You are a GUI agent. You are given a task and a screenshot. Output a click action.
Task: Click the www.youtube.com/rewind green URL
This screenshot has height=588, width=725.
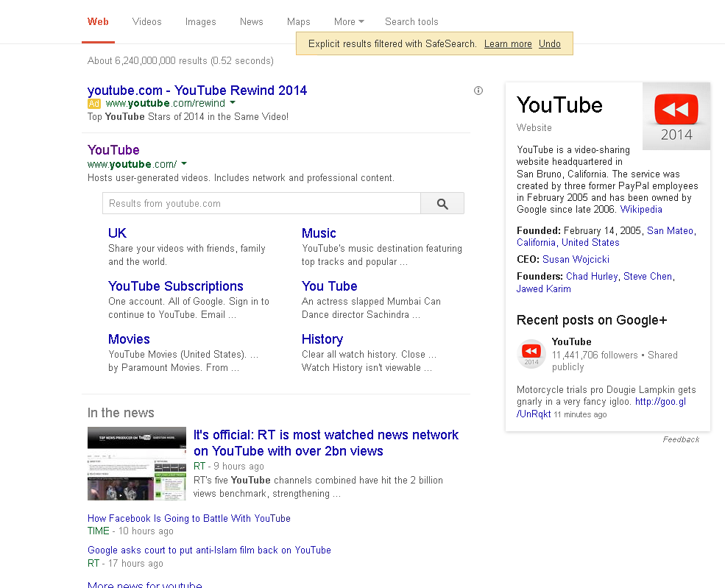(165, 103)
